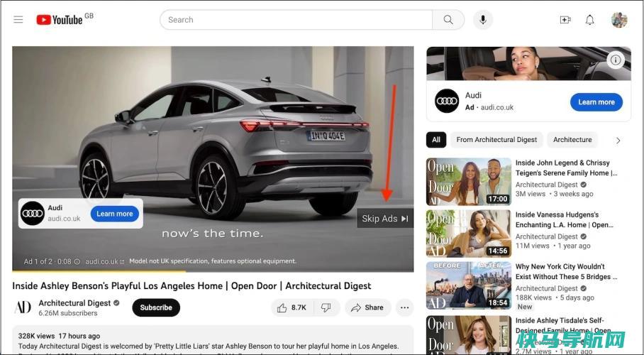
Task: Click "328K views 17 hours ago" text
Action: tap(59, 336)
